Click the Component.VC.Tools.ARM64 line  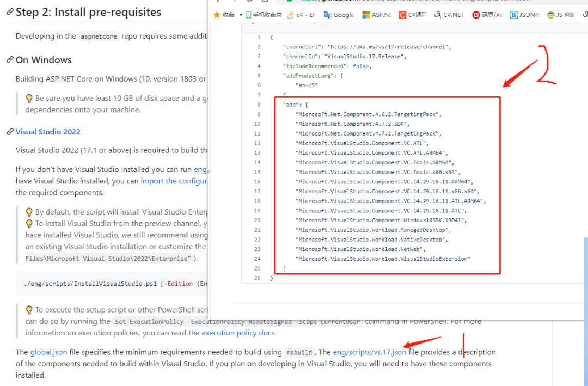tap(375, 162)
